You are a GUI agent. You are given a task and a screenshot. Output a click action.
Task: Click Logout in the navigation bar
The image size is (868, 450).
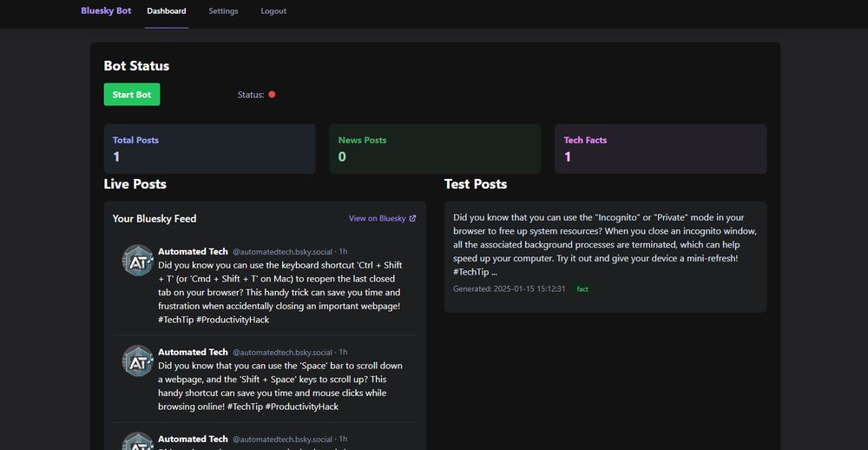click(x=273, y=11)
